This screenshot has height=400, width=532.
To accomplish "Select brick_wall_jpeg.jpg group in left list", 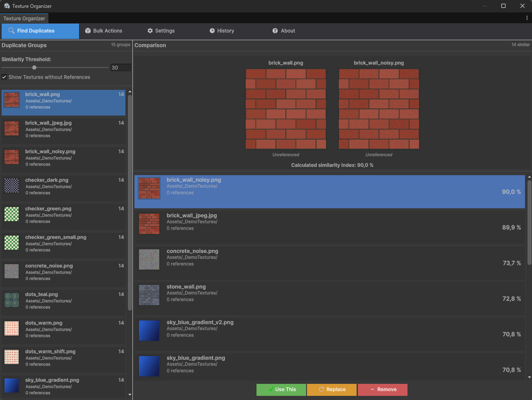I will pyautogui.click(x=63, y=131).
